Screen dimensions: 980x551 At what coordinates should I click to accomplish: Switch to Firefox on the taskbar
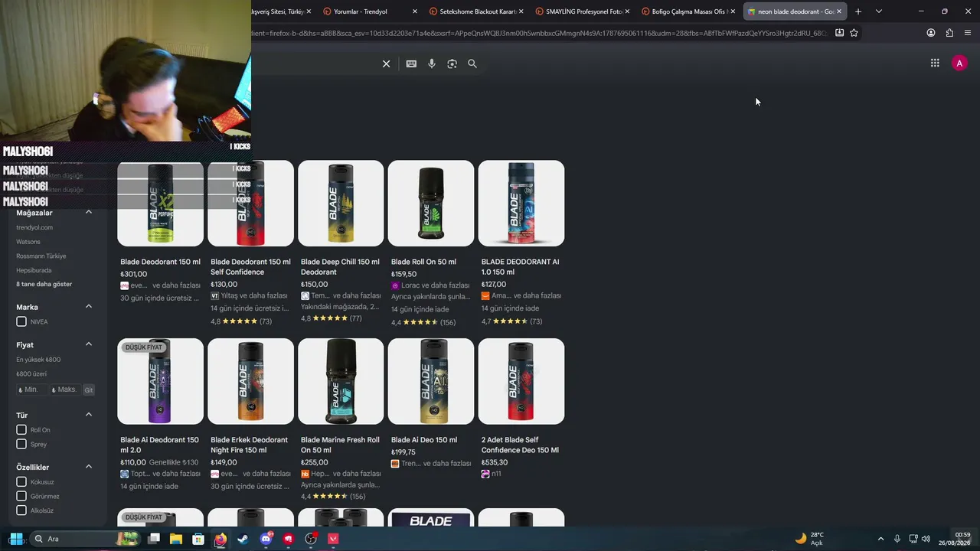(x=220, y=539)
